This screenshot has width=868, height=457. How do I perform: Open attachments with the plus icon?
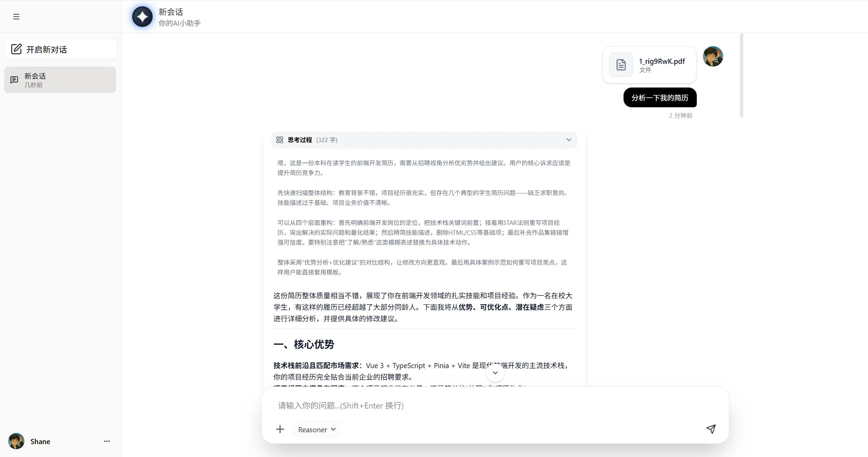[x=279, y=429]
